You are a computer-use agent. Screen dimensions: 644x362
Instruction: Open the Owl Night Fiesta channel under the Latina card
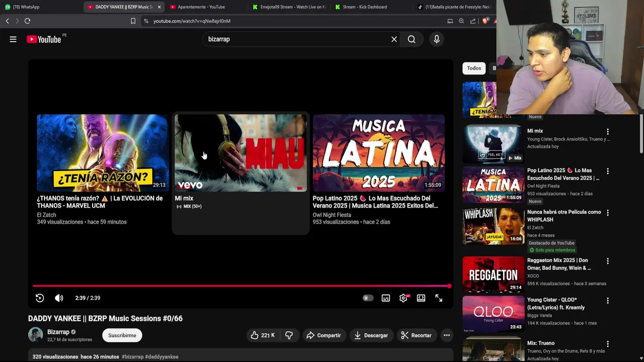pos(332,215)
